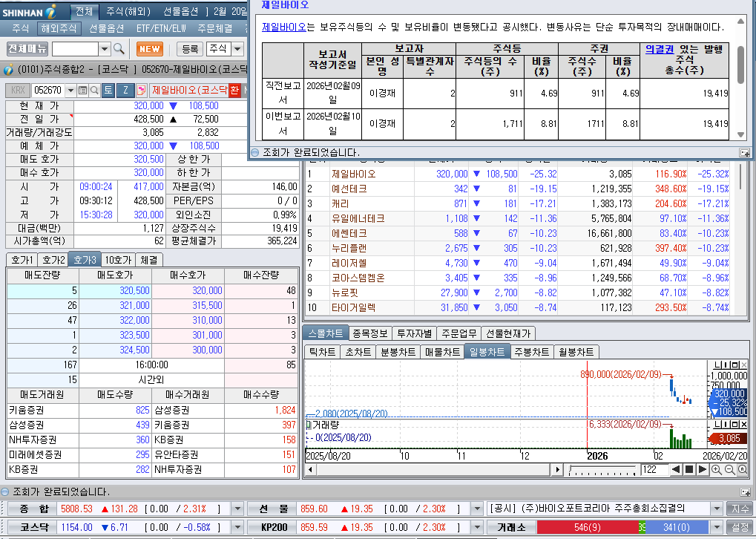Select the 월봉차트 chart tab
Screen dimensions: 756x539
click(x=576, y=352)
